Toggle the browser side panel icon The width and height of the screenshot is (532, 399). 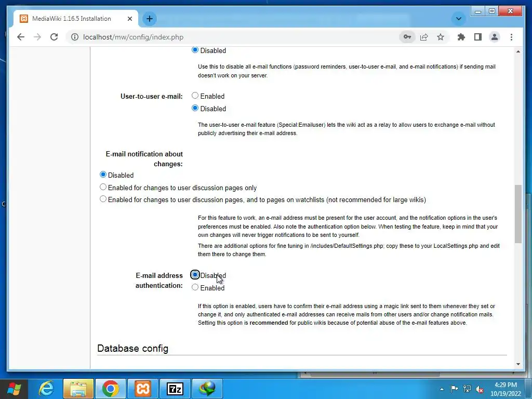(x=478, y=37)
